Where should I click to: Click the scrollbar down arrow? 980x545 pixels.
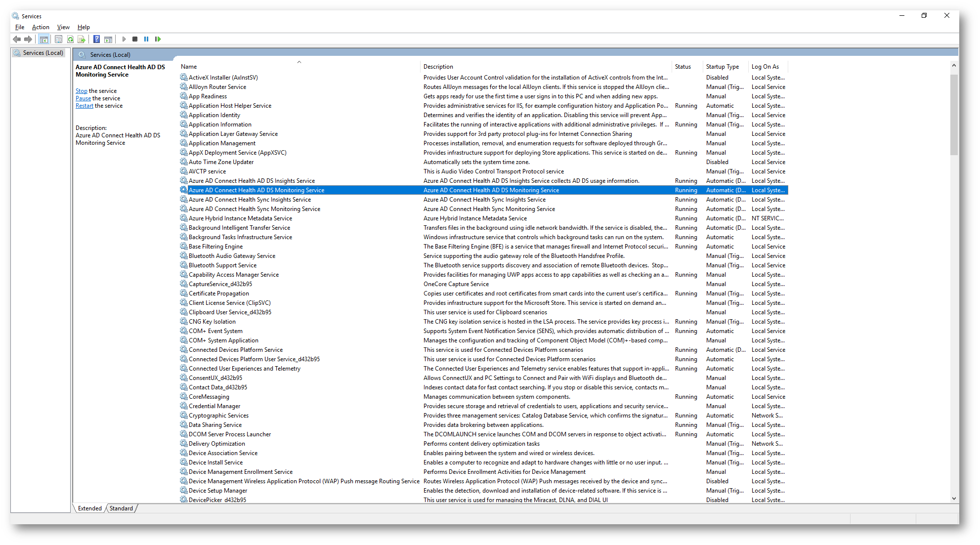coord(954,499)
